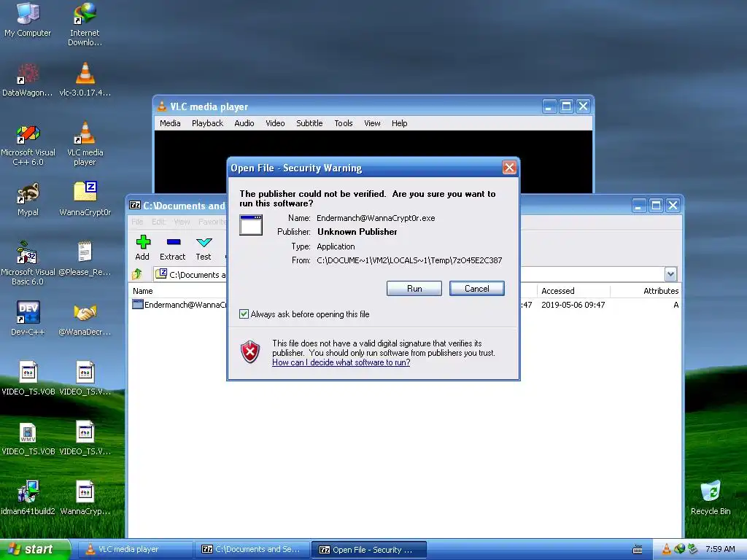Select Microsoft Visual C++ 6.0 desktop icon

(28, 145)
